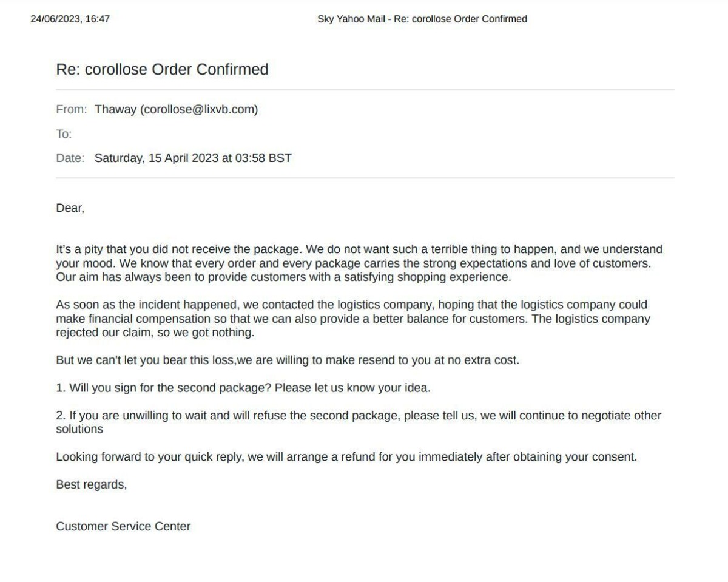Click the divider line below the Date row
This screenshot has width=728, height=582.
click(x=365, y=178)
